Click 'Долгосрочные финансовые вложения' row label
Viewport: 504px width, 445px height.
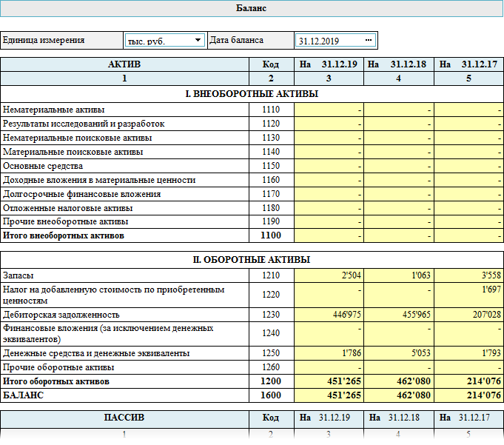point(81,194)
